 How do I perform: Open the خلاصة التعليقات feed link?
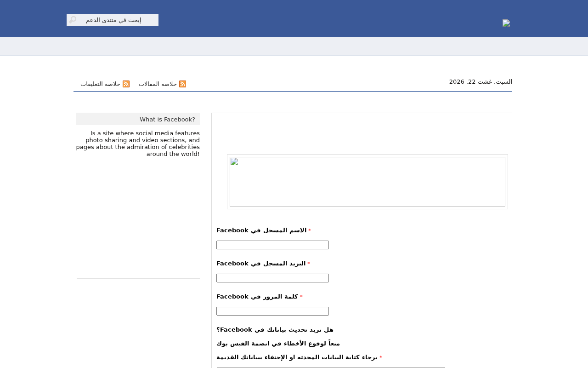coord(100,84)
